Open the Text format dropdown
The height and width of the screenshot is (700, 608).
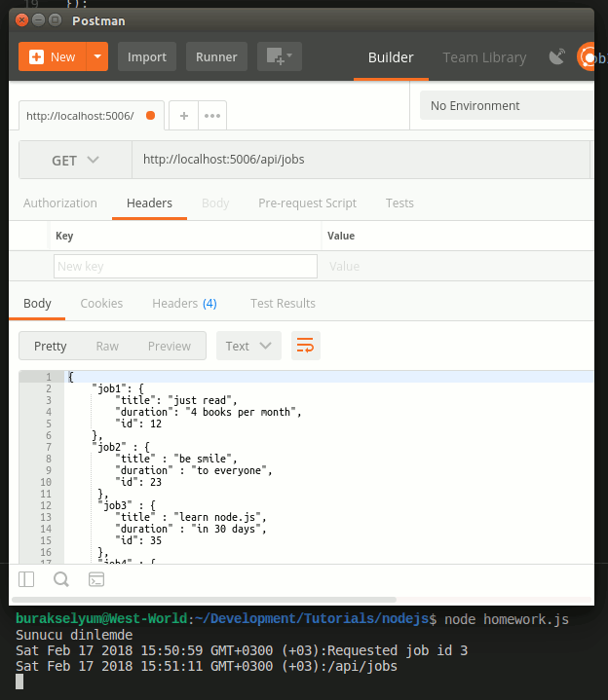tap(248, 346)
